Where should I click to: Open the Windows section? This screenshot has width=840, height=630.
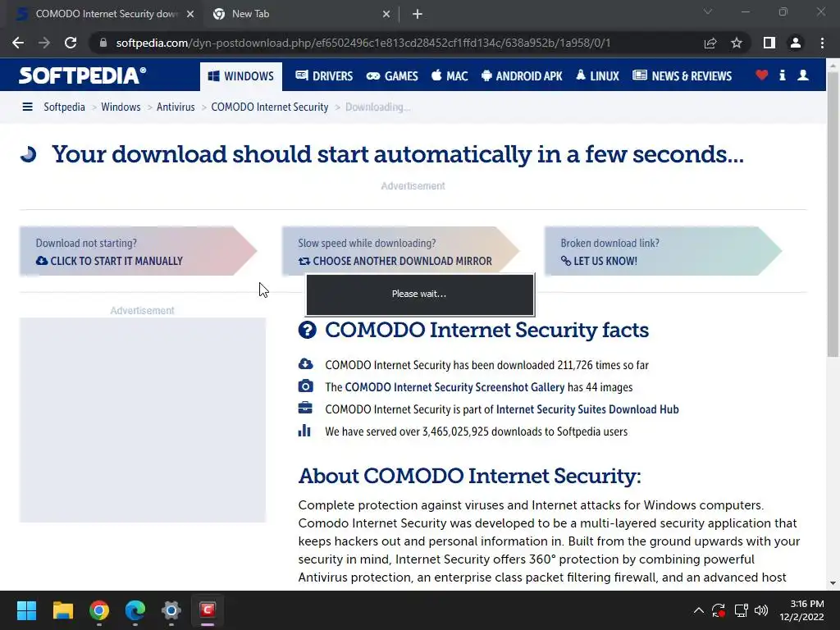click(240, 76)
